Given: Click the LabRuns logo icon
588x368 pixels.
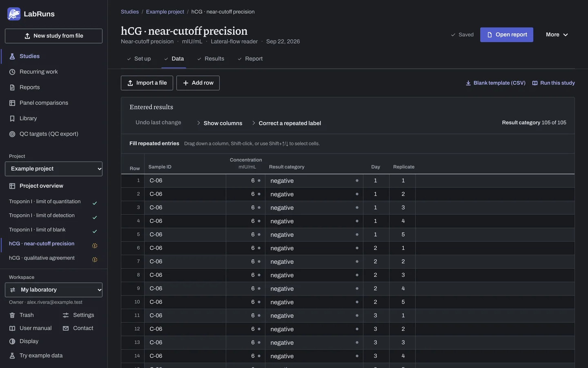Looking at the screenshot, I should pos(14,14).
